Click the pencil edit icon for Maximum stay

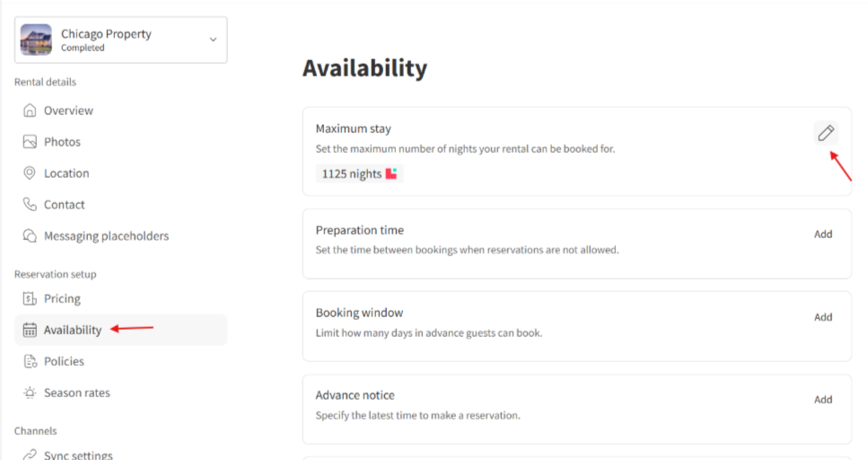pyautogui.click(x=825, y=133)
